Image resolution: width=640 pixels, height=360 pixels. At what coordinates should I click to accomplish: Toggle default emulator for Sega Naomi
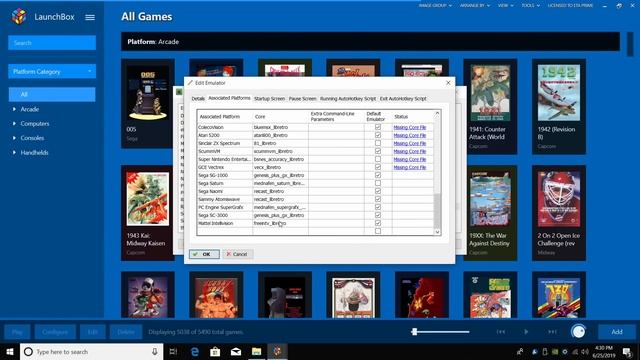pyautogui.click(x=378, y=191)
